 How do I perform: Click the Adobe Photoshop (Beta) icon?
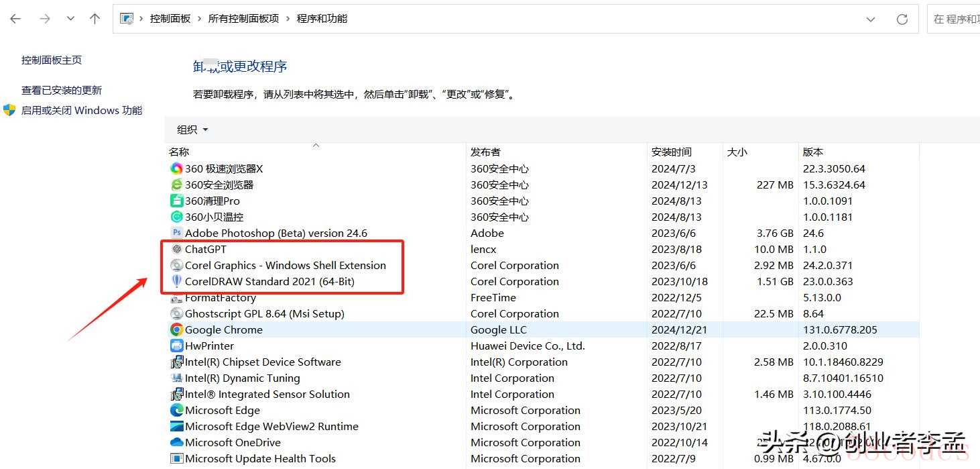[176, 233]
